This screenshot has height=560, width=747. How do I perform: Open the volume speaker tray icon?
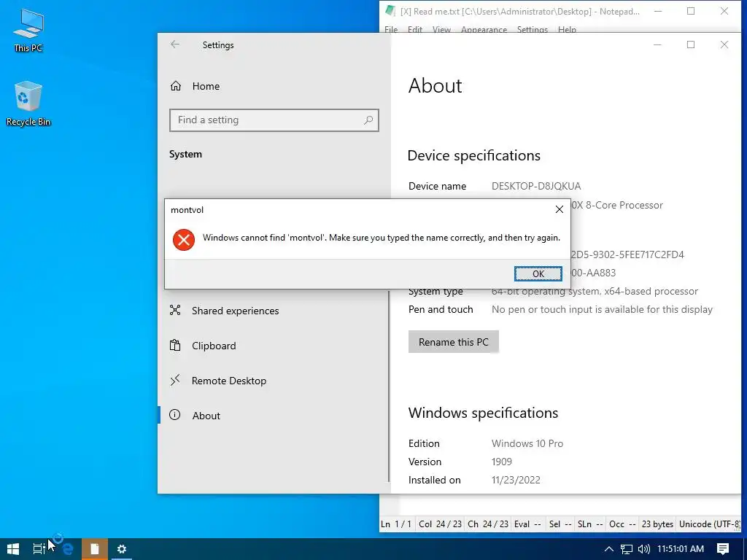[643, 549]
